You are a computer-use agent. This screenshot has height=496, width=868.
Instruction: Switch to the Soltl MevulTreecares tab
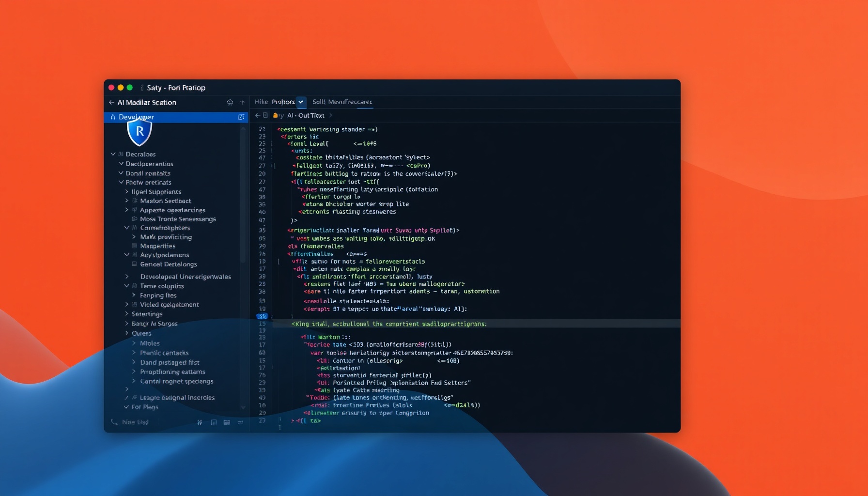pos(342,102)
